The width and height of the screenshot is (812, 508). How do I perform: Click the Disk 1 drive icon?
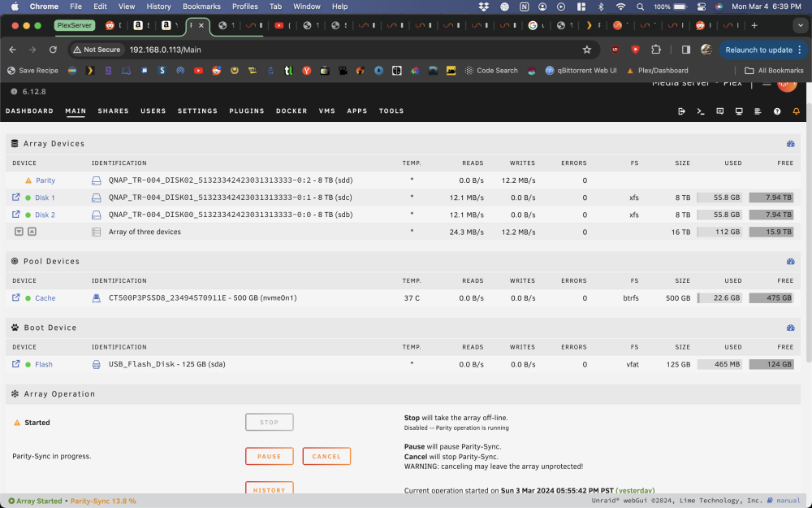[97, 198]
